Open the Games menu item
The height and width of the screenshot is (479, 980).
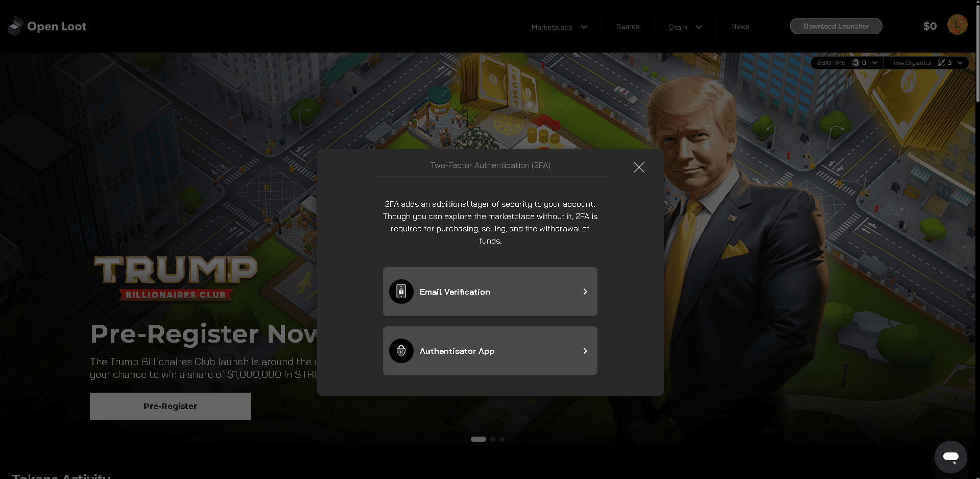[628, 27]
